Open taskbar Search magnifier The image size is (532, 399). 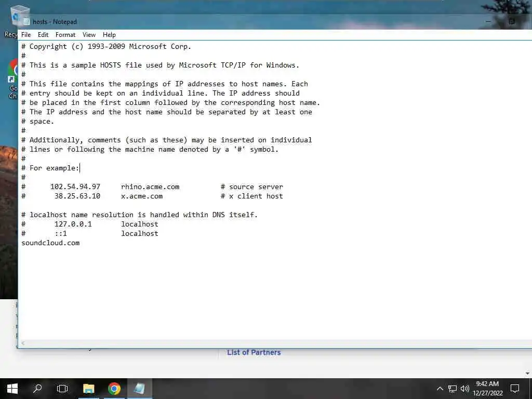coord(37,389)
